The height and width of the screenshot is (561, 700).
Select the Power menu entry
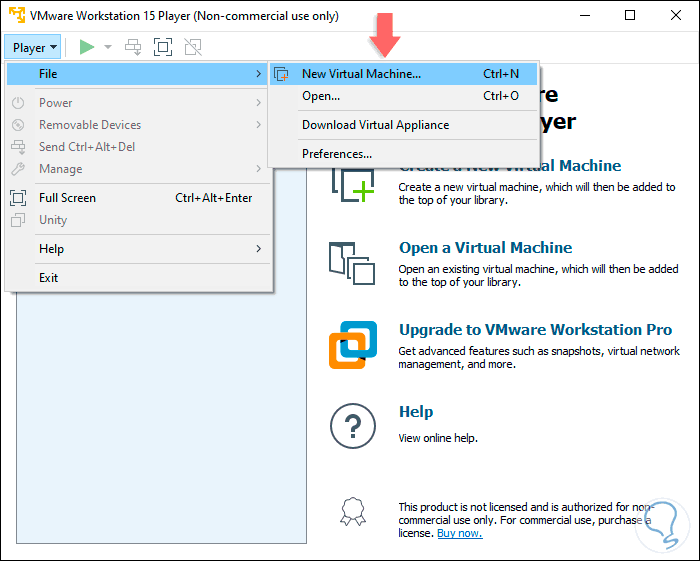pos(137,103)
